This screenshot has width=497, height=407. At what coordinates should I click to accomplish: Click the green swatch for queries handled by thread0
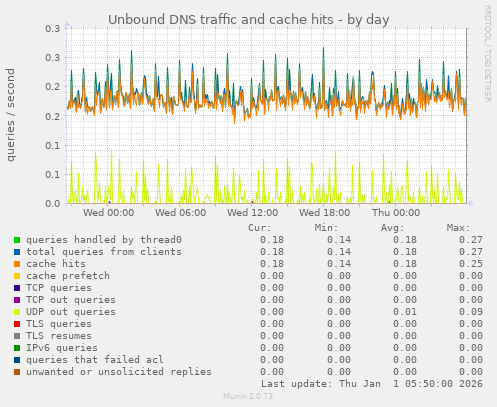[x=17, y=240]
